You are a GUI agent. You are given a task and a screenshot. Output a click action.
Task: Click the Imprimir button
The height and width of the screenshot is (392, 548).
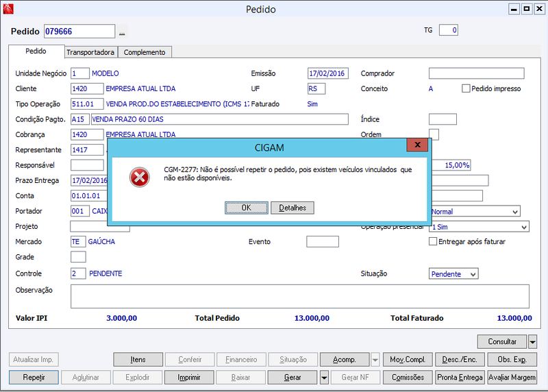pyautogui.click(x=189, y=378)
